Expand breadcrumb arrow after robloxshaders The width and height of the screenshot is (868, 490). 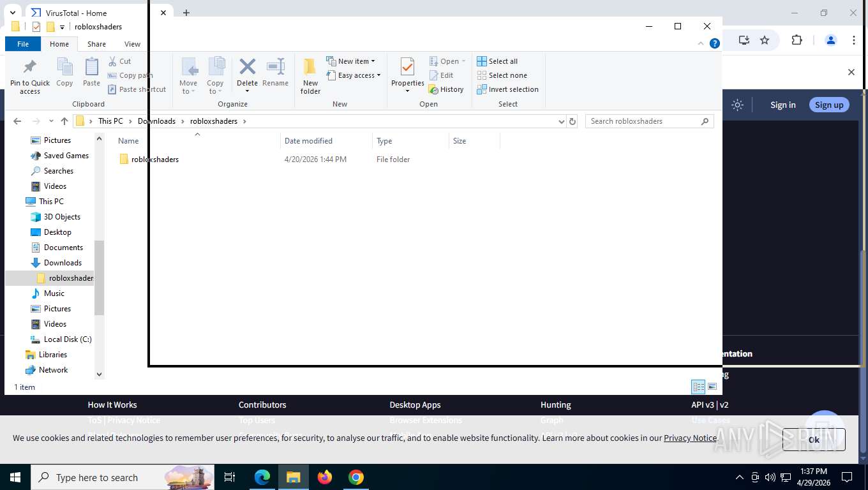pos(244,121)
